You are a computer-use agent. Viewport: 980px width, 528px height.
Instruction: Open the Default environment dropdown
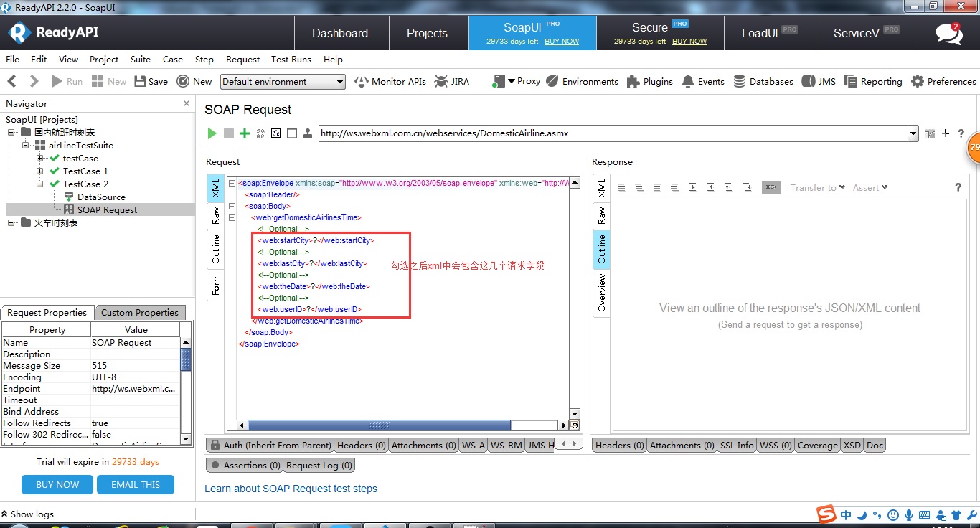(283, 82)
